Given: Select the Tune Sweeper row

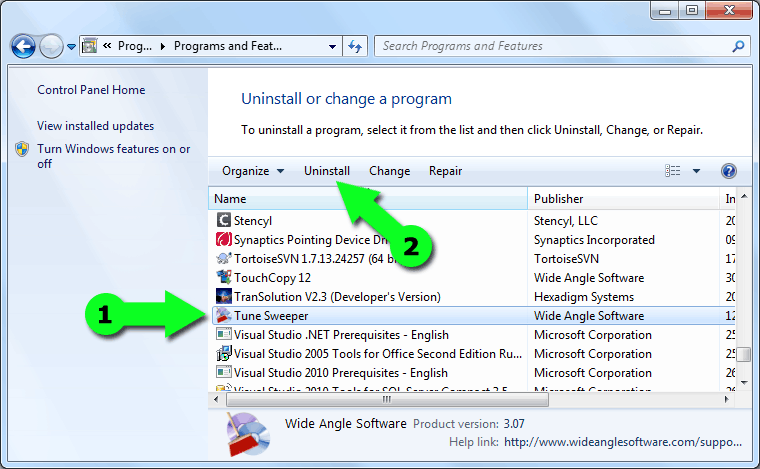Looking at the screenshot, I should 473,316.
